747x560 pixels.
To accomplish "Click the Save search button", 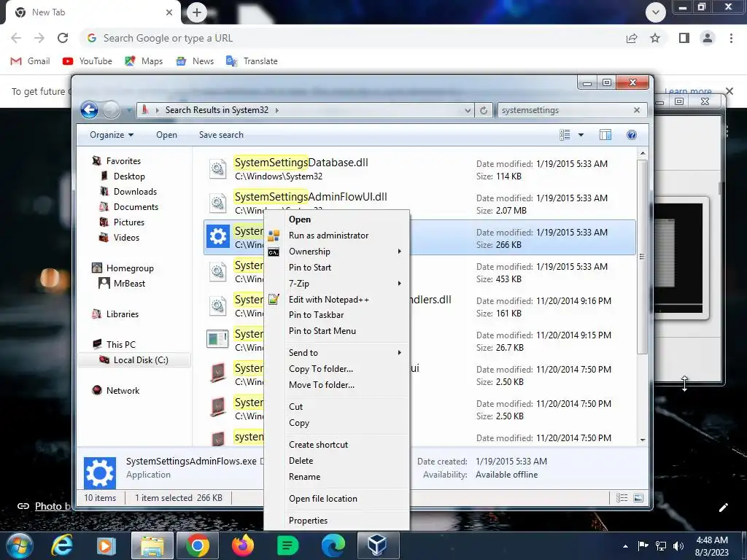I will point(221,135).
